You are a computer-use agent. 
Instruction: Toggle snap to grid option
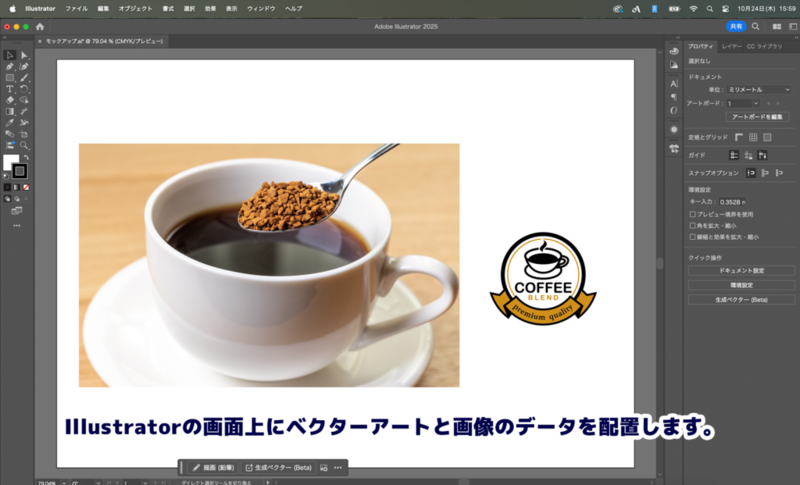779,173
